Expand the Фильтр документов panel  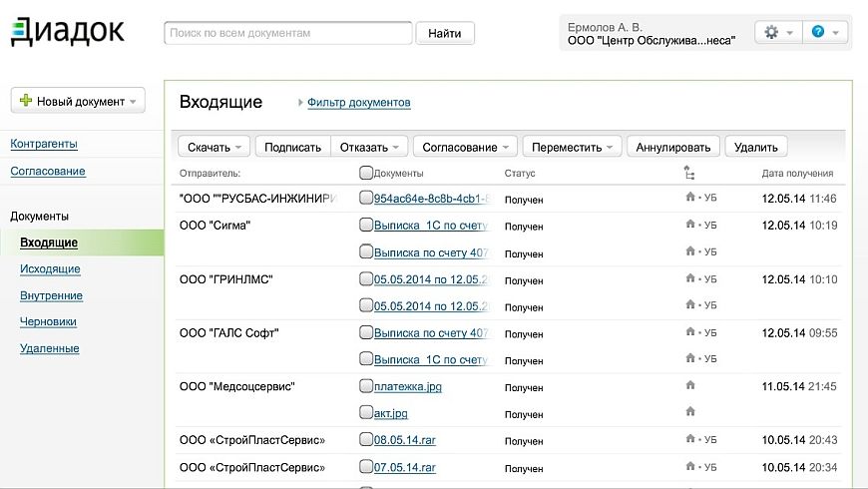click(359, 103)
